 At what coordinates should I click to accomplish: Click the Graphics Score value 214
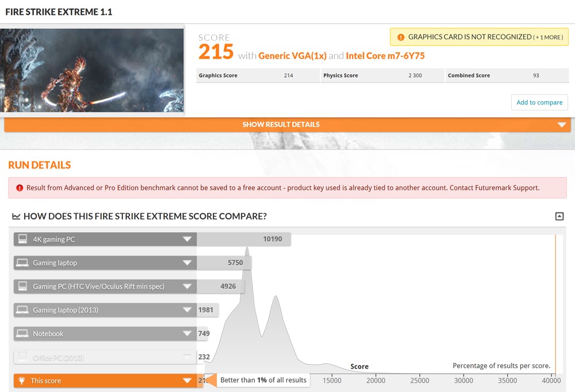coord(288,75)
